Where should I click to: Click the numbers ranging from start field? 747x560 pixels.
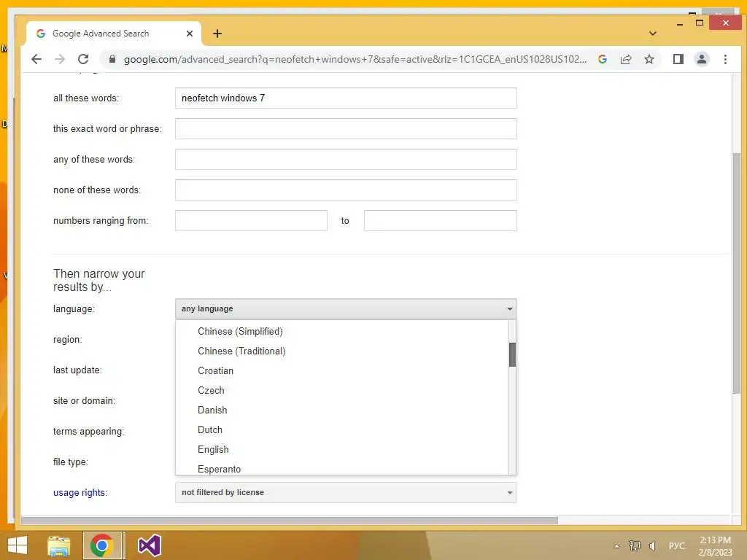(251, 220)
